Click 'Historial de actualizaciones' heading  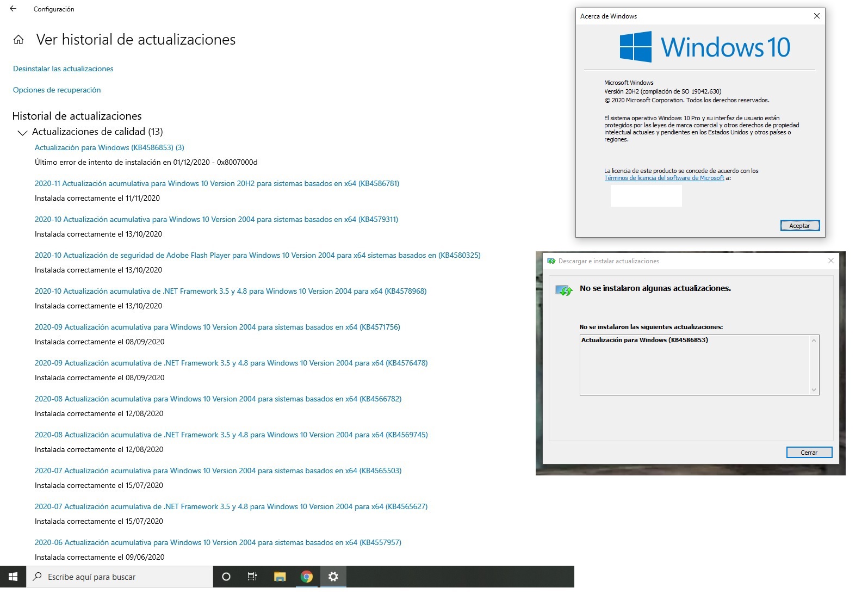(77, 116)
